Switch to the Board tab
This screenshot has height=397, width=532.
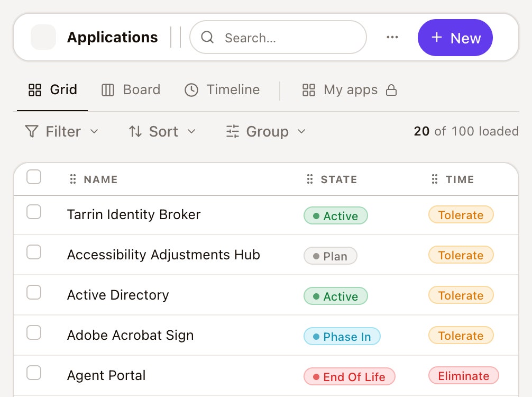(x=131, y=90)
